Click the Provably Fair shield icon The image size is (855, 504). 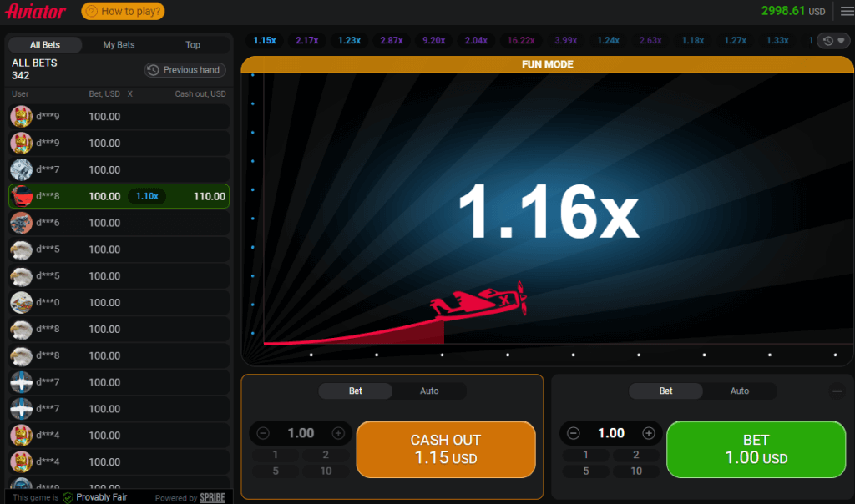click(68, 497)
